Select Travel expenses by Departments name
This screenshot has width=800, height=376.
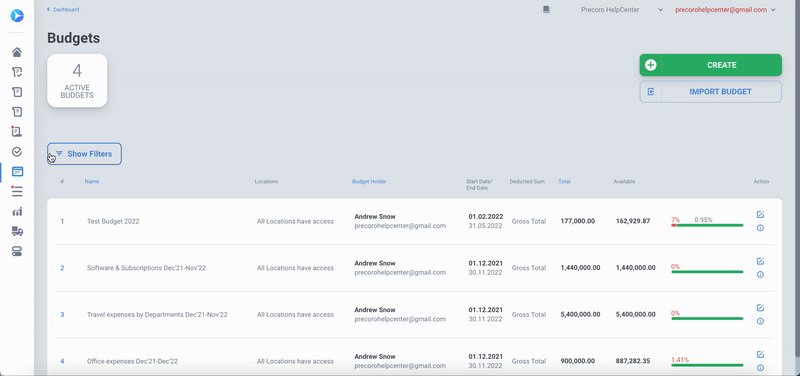tap(157, 315)
